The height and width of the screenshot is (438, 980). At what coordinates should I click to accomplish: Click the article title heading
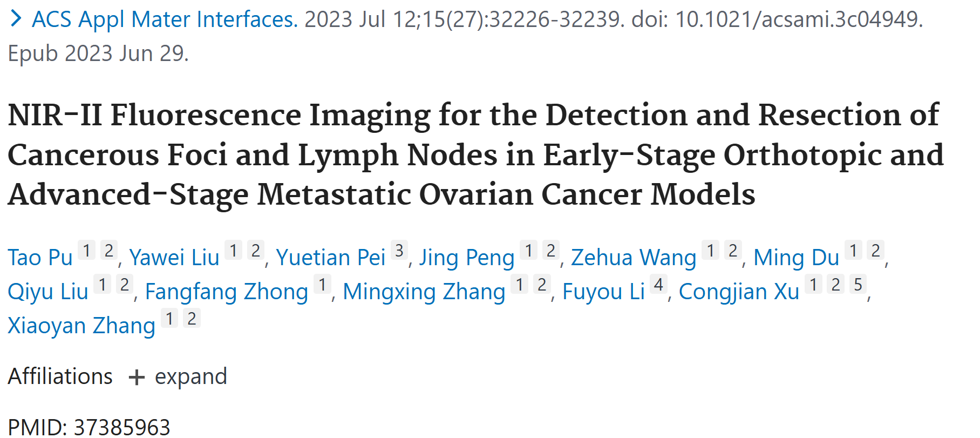coord(475,154)
